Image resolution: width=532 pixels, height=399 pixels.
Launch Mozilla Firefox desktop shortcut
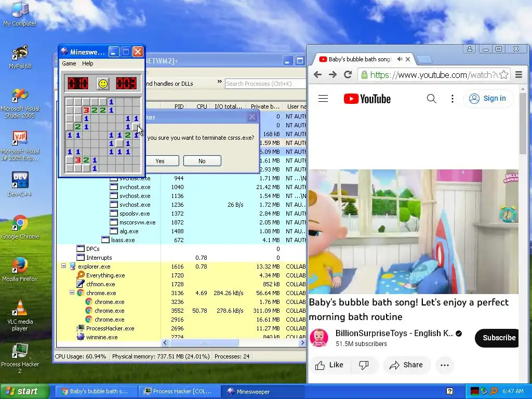20,270
